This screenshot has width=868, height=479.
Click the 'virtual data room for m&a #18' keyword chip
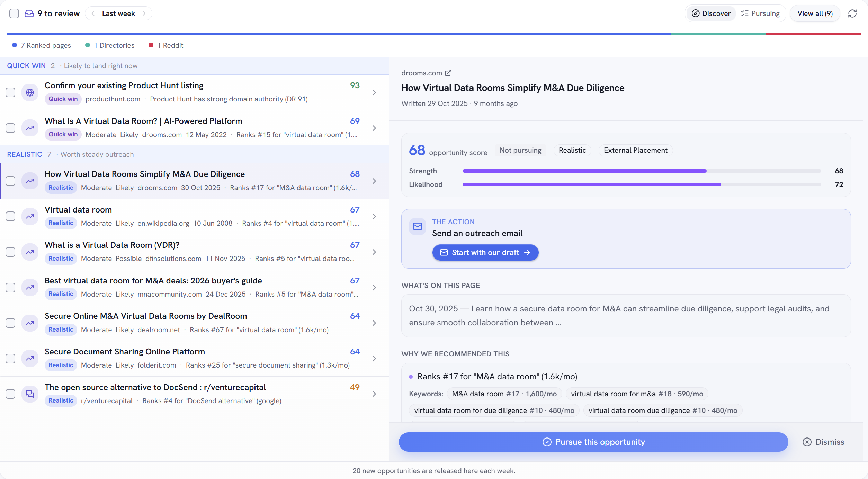(x=637, y=394)
